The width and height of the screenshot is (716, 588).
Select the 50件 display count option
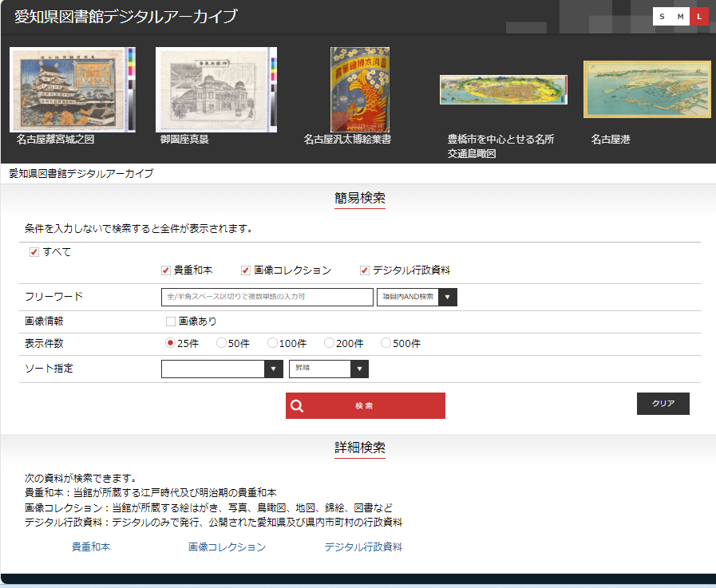(220, 343)
